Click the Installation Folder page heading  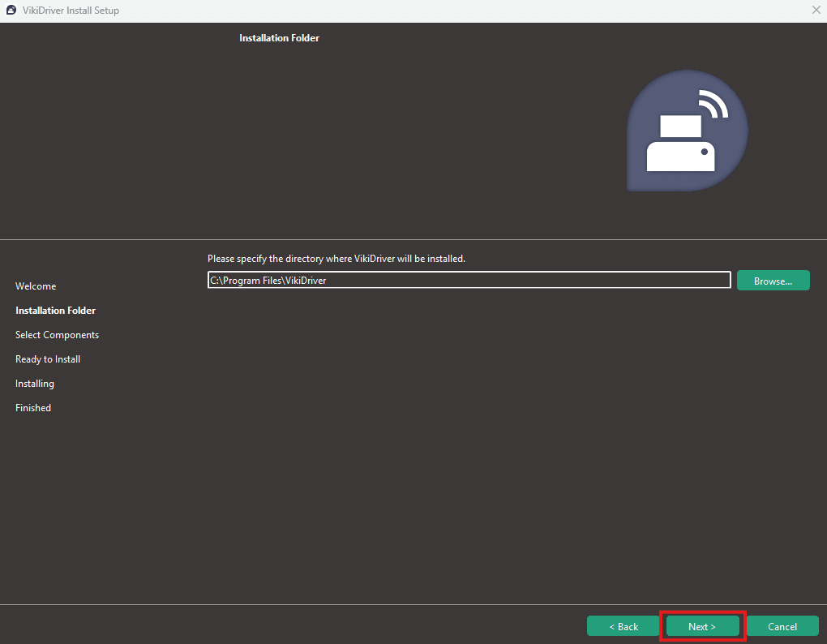point(279,38)
